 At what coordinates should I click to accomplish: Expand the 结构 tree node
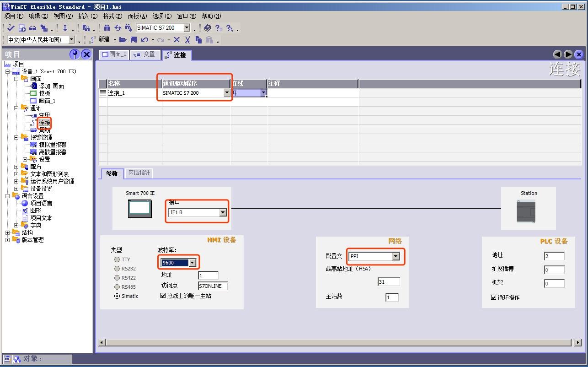(7, 232)
